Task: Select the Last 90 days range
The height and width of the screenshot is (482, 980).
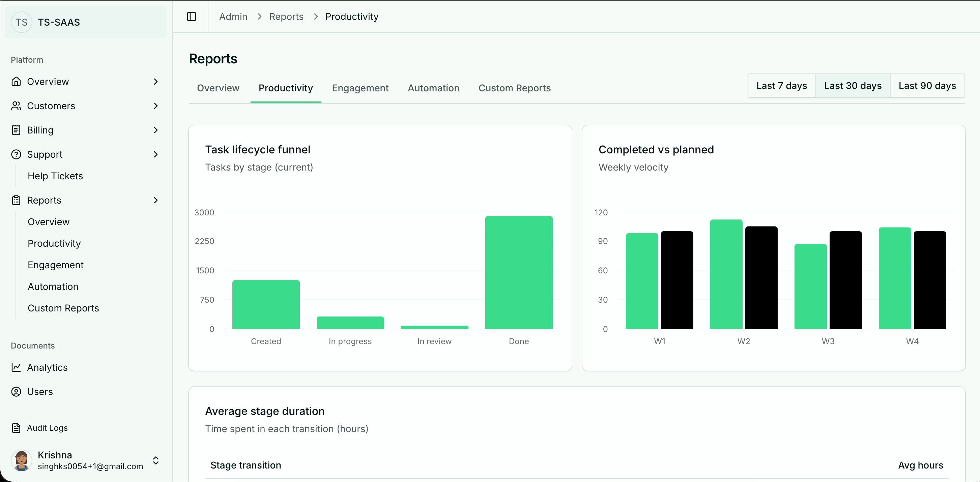Action: click(x=927, y=86)
